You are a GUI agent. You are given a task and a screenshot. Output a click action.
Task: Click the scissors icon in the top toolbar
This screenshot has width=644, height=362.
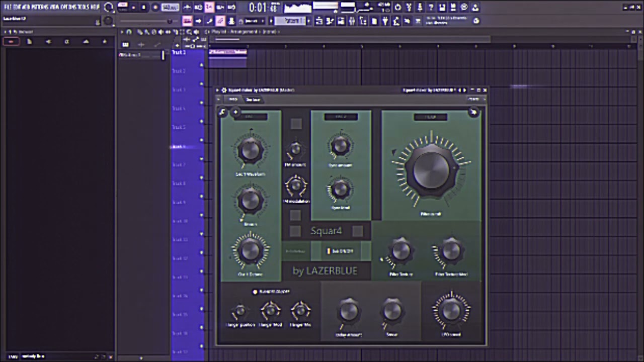coord(409,8)
